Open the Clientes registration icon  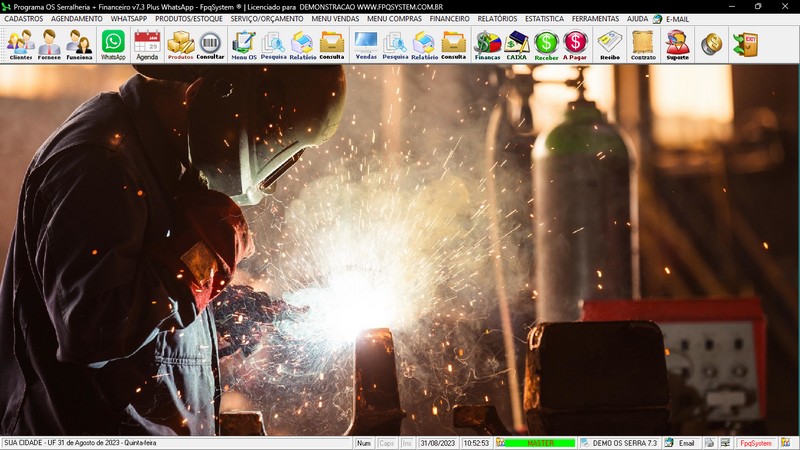(20, 44)
